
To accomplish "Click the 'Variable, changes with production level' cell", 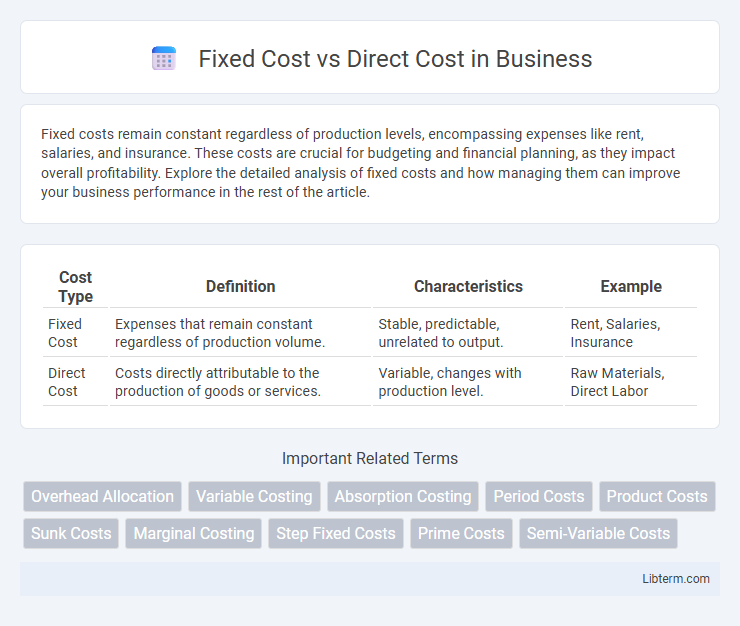I will [x=468, y=382].
